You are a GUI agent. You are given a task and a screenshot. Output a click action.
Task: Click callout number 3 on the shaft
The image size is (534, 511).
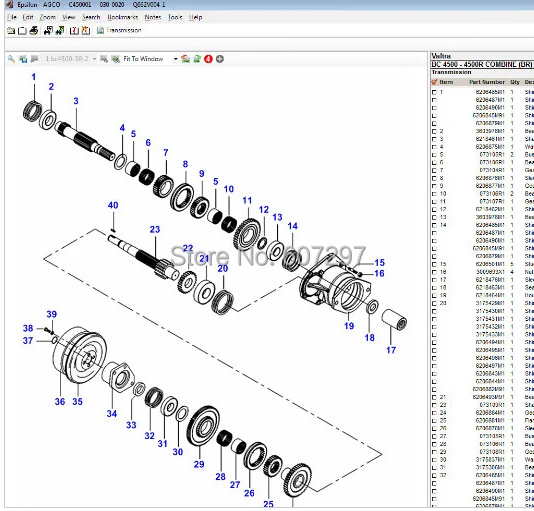[x=76, y=101]
